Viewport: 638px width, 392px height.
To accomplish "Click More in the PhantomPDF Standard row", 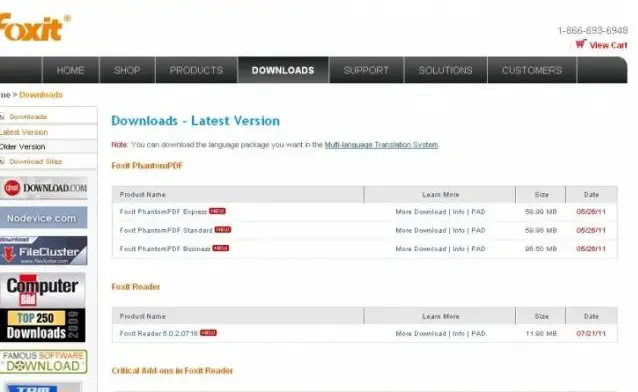I will click(404, 230).
